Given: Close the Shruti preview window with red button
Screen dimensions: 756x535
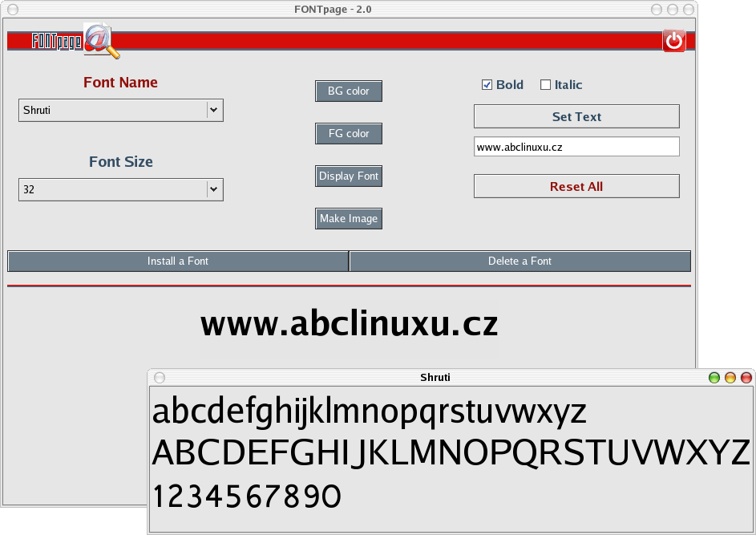Looking at the screenshot, I should tap(746, 378).
